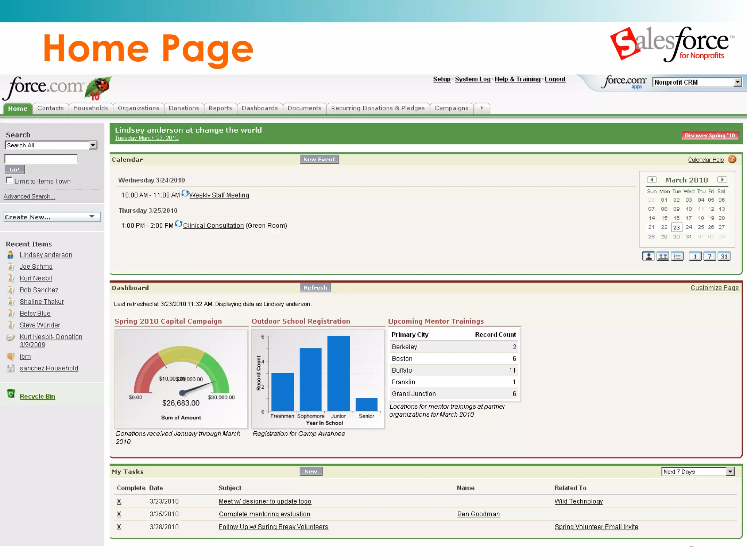
Task: Refresh the dashboard
Action: 316,288
